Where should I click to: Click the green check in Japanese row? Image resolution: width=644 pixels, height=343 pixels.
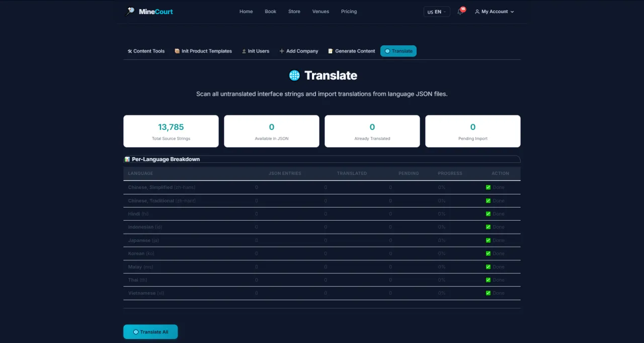pyautogui.click(x=488, y=240)
